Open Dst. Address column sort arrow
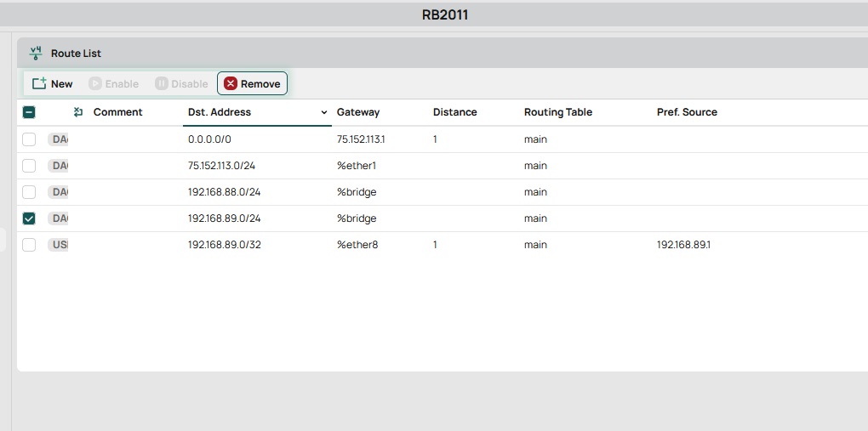The width and height of the screenshot is (868, 431). [x=324, y=112]
